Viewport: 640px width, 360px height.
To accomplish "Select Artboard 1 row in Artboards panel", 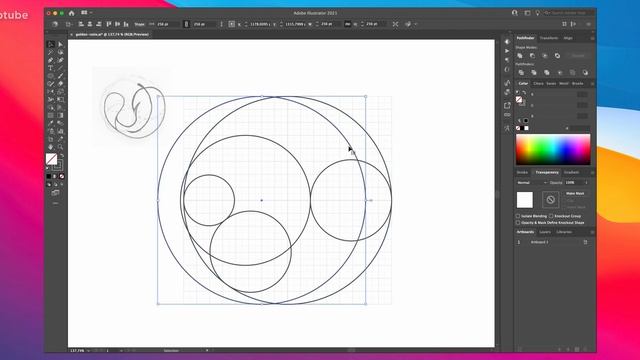I will [553, 242].
